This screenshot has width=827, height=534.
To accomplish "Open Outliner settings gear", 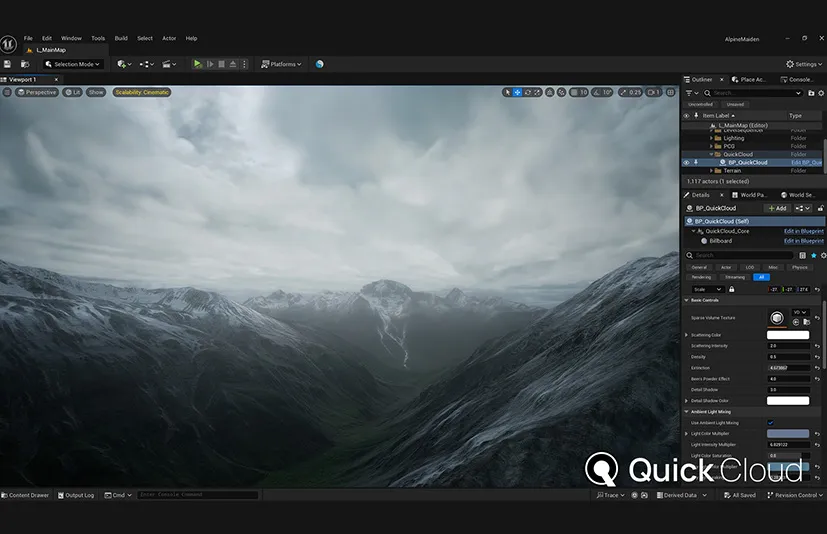I will coord(821,93).
